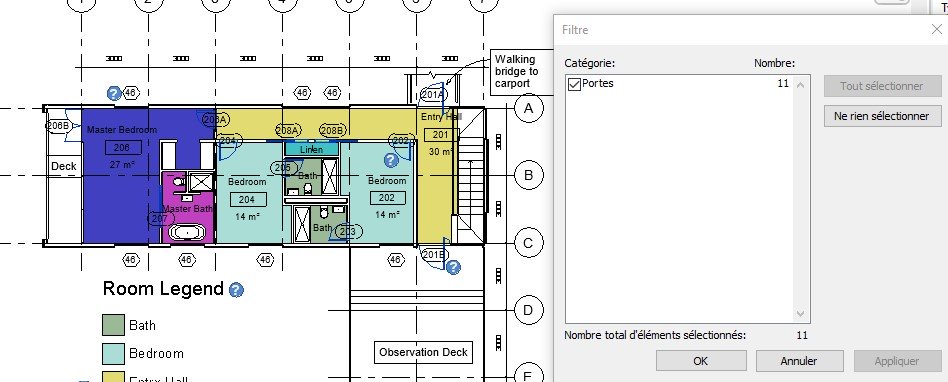Click grid bubble C
This screenshot has width=948, height=382.
pos(529,243)
